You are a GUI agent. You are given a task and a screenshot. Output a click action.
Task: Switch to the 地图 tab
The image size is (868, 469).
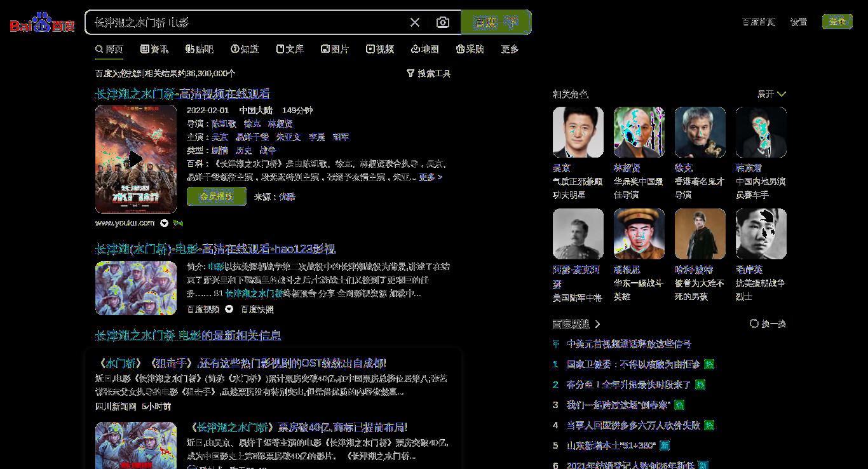coord(425,49)
